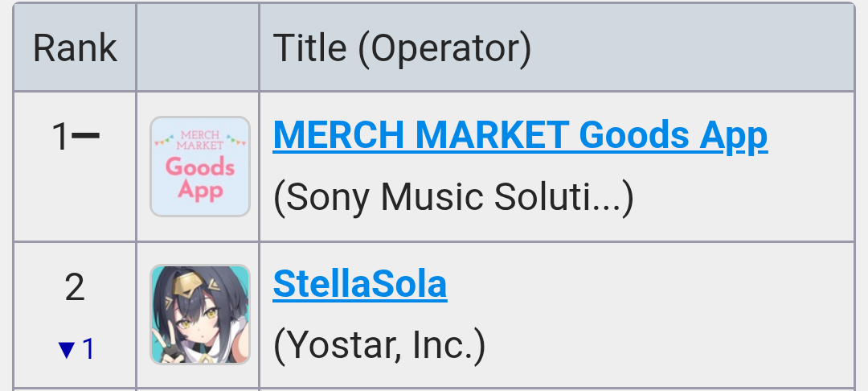Click the word MARKET in the title link
868x391 pixels.
[x=492, y=134]
